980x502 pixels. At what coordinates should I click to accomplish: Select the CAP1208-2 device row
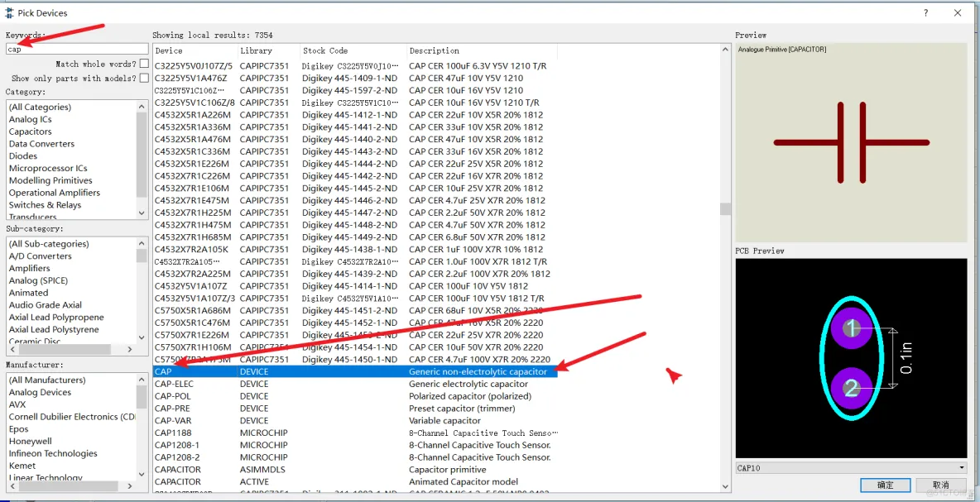[355, 457]
